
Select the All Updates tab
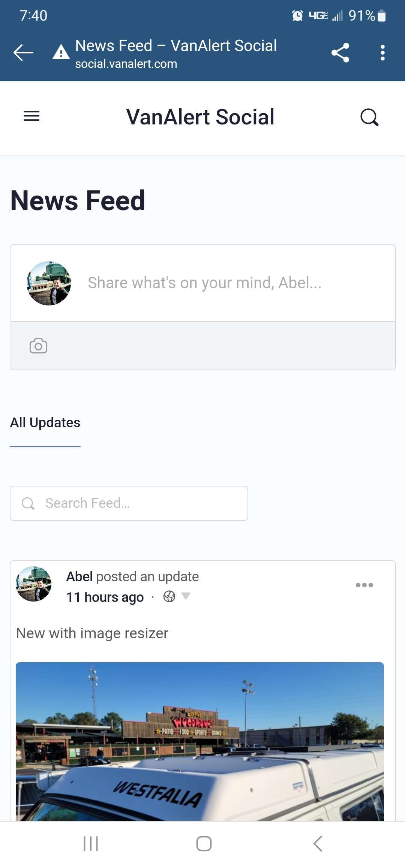pyautogui.click(x=45, y=423)
